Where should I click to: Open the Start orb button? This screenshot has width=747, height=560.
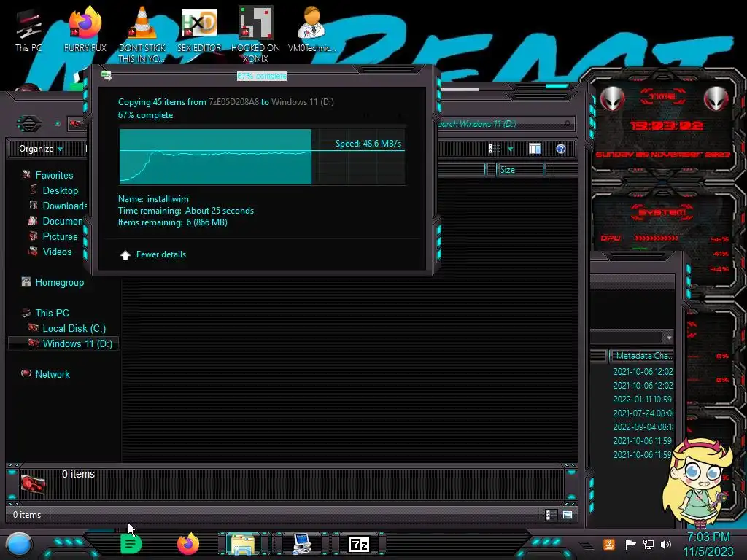pyautogui.click(x=19, y=544)
